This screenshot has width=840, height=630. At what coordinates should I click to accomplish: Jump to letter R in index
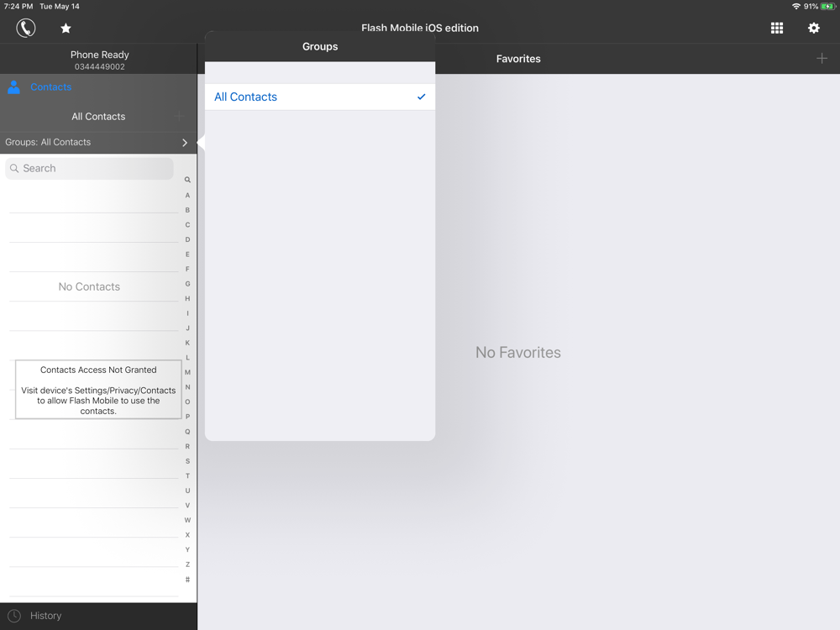(x=187, y=446)
